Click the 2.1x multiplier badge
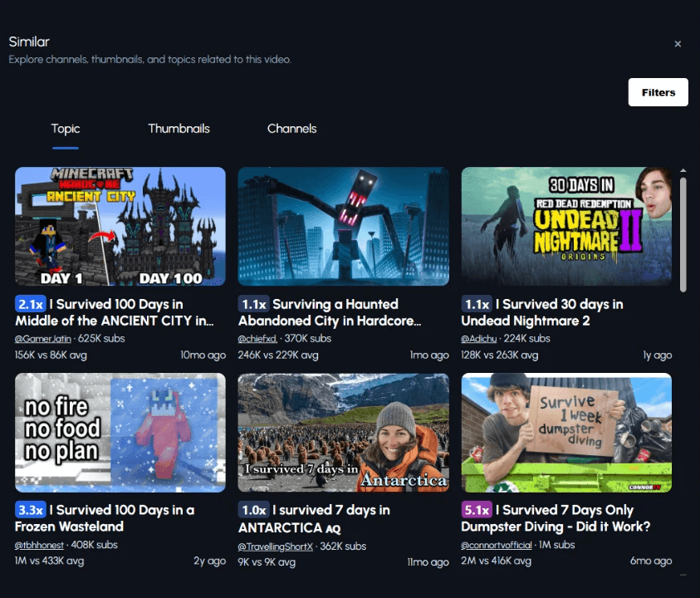Viewport: 700px width, 598px height. click(31, 304)
